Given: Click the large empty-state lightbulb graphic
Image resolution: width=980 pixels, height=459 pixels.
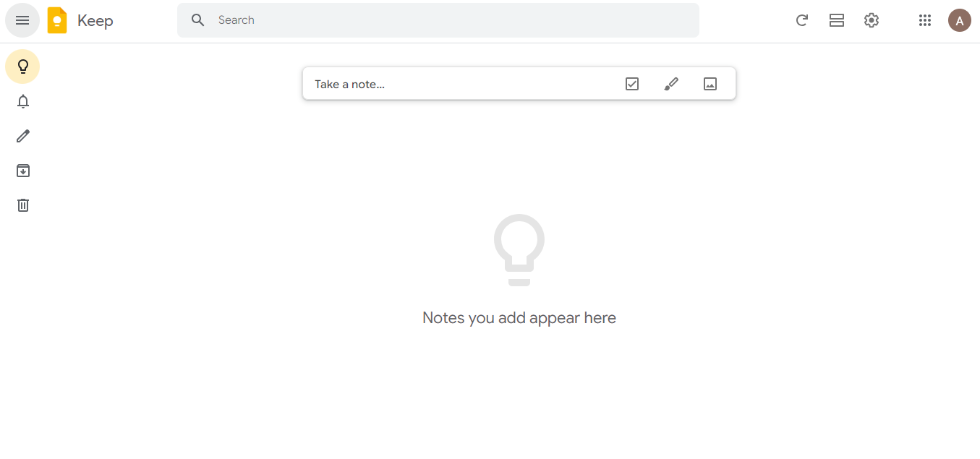Looking at the screenshot, I should pyautogui.click(x=519, y=249).
